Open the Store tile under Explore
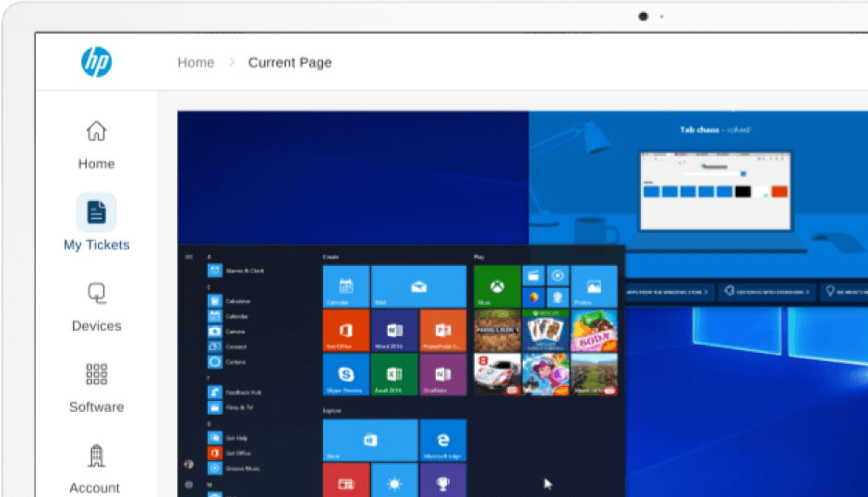This screenshot has height=497, width=868. [x=370, y=440]
